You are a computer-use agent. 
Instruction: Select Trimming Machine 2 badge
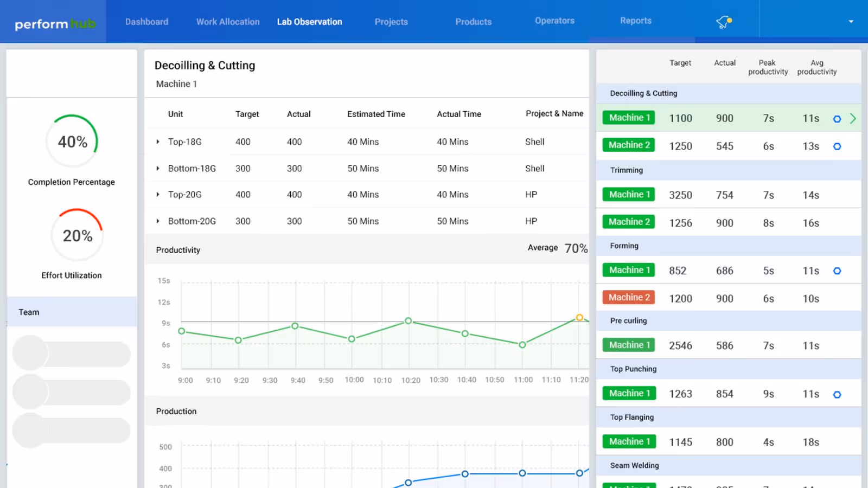tap(629, 222)
